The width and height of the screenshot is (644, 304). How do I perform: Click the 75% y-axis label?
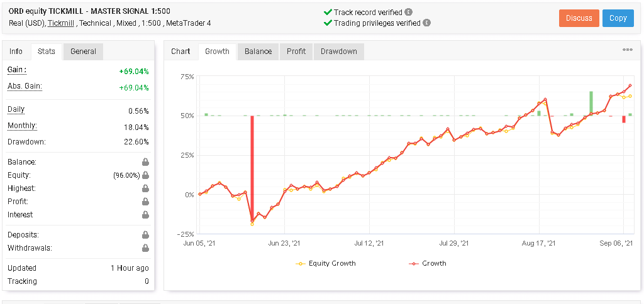tap(186, 77)
